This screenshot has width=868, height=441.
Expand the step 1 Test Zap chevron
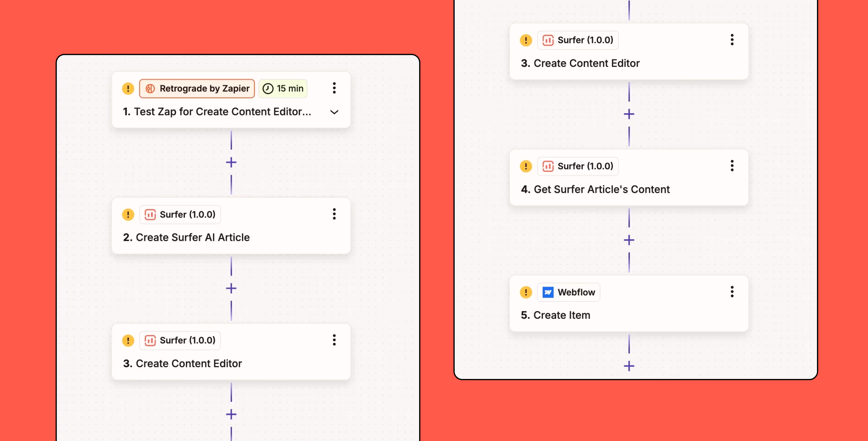[x=334, y=112]
